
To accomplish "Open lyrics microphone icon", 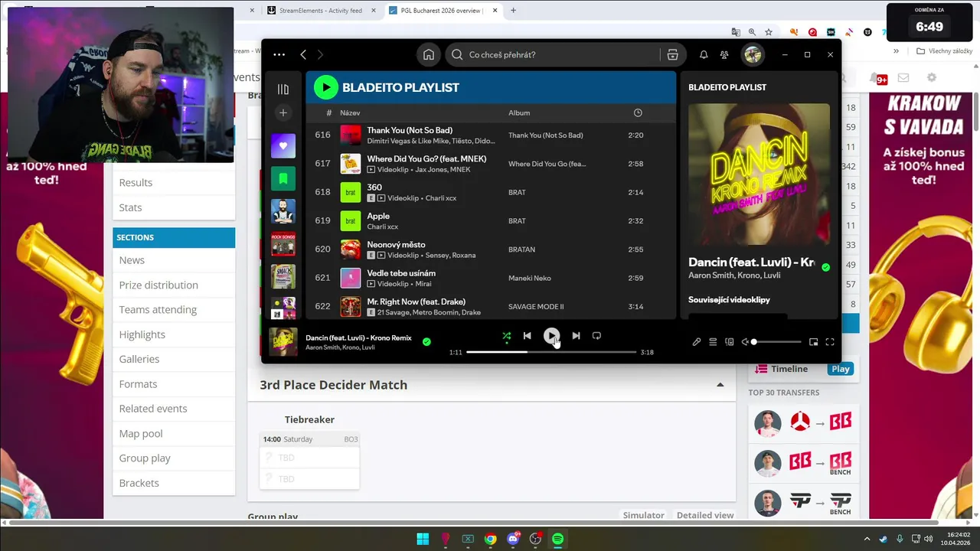I will [x=697, y=342].
